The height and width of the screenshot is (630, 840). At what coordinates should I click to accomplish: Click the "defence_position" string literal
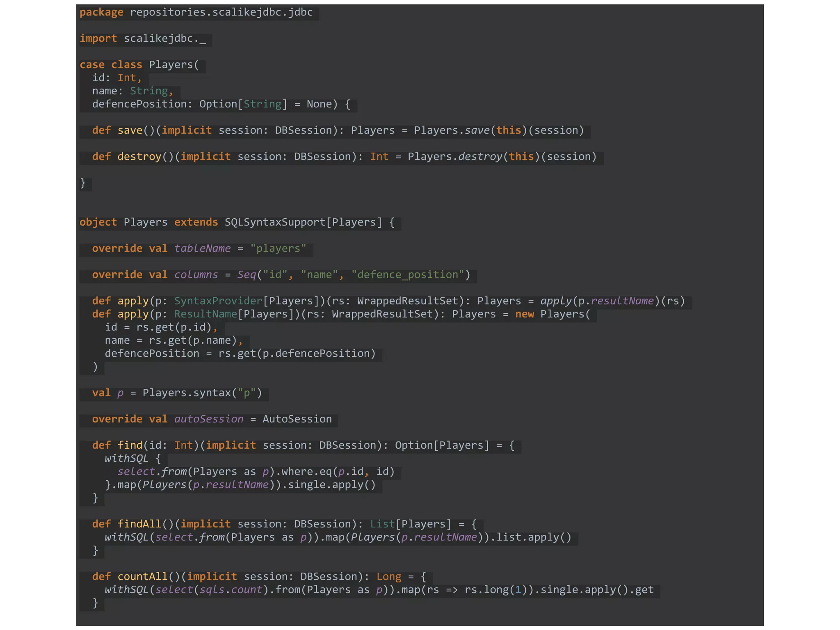point(408,275)
